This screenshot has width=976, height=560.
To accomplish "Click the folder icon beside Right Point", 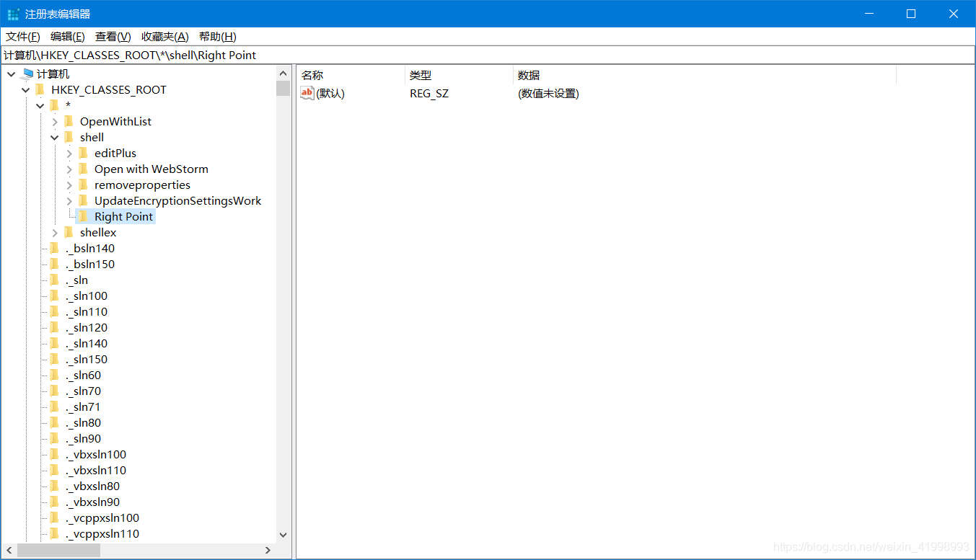I will (83, 216).
